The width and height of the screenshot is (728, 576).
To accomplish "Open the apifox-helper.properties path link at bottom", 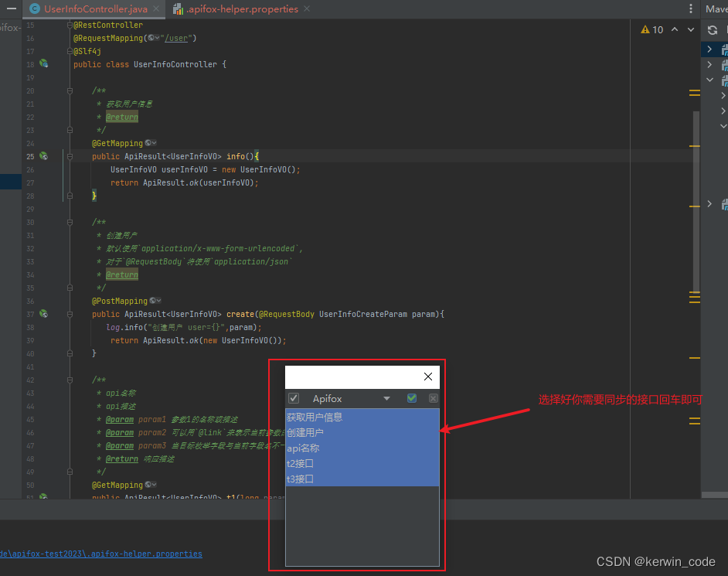I will (x=100, y=554).
